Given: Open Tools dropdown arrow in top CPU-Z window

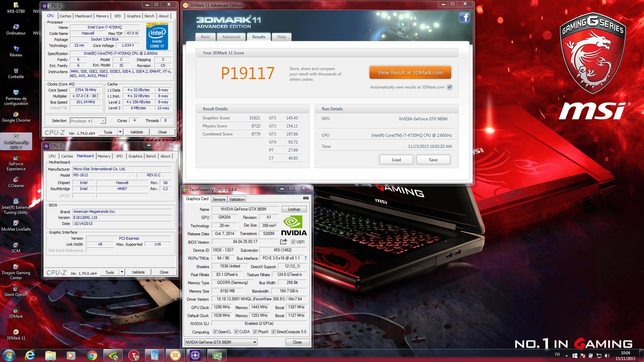Looking at the screenshot, I should tap(120, 132).
